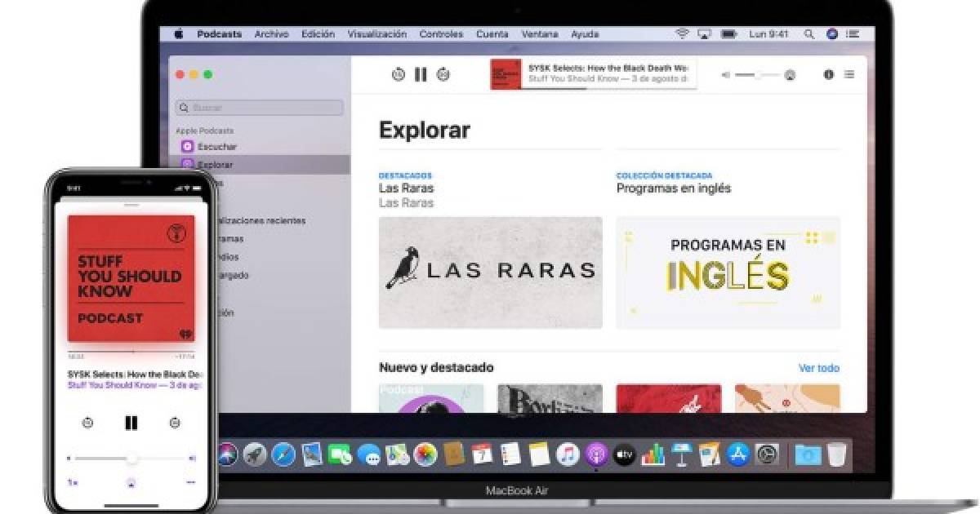Open Calendar from the Dock

pyautogui.click(x=482, y=454)
